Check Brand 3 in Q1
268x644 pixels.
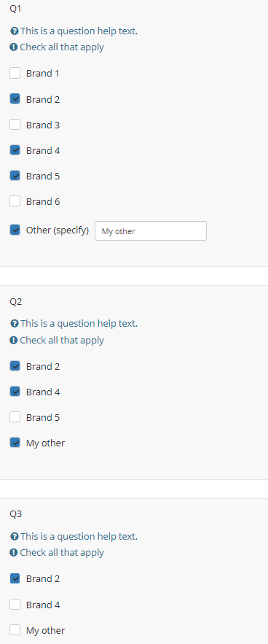(x=15, y=125)
